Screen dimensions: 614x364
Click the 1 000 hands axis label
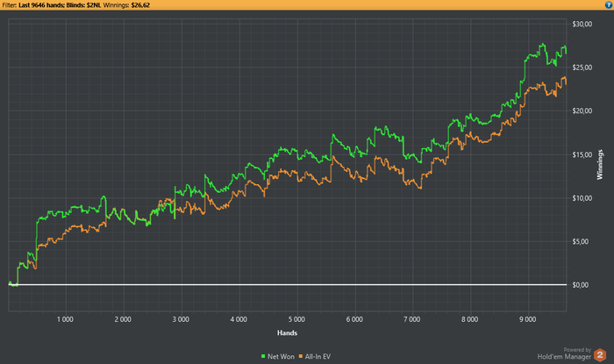pyautogui.click(x=65, y=320)
